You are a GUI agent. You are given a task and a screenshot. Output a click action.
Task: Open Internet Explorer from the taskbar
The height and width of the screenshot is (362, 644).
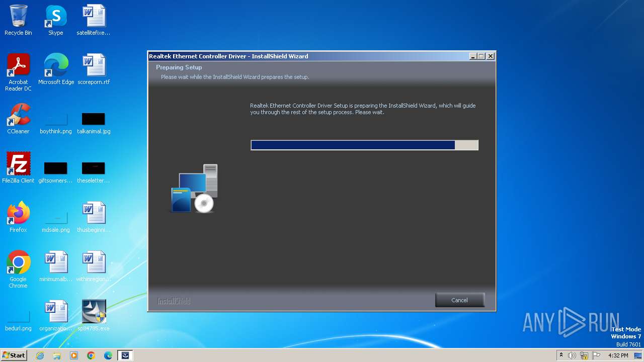[x=40, y=355]
